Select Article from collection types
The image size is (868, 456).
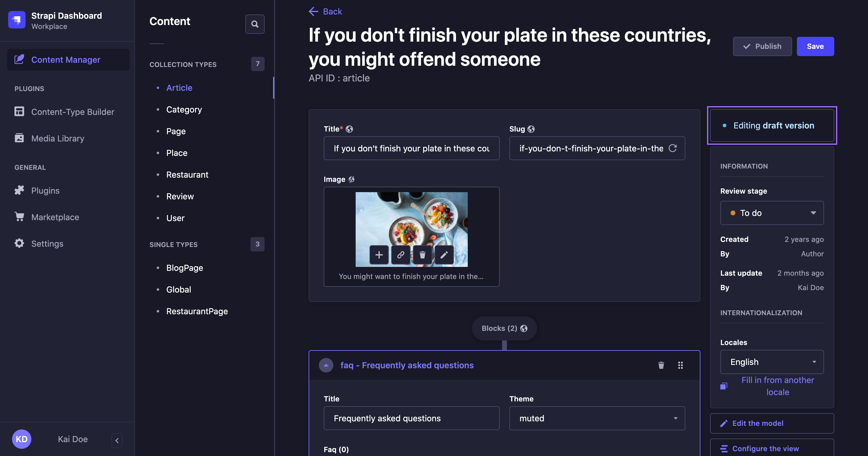179,87
